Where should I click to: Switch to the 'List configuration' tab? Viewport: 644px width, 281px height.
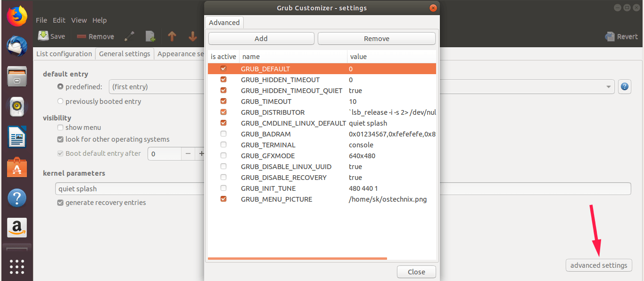click(64, 53)
